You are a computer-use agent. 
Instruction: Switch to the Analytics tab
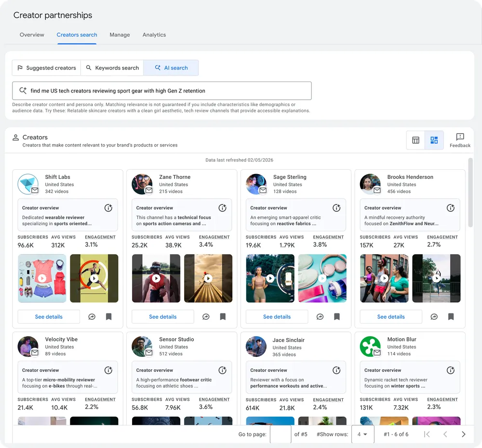pos(154,35)
